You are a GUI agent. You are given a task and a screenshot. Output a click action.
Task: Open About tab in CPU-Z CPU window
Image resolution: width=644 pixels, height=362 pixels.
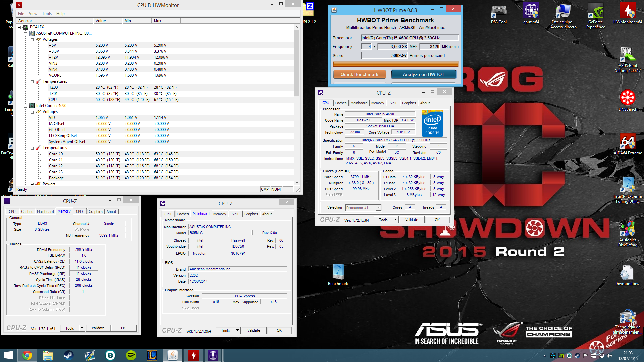(425, 103)
